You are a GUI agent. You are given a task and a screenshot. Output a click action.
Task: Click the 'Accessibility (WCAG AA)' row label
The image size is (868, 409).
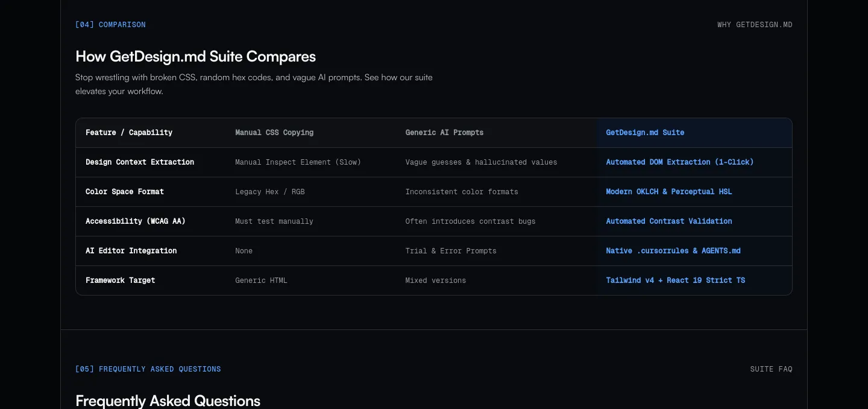(136, 221)
